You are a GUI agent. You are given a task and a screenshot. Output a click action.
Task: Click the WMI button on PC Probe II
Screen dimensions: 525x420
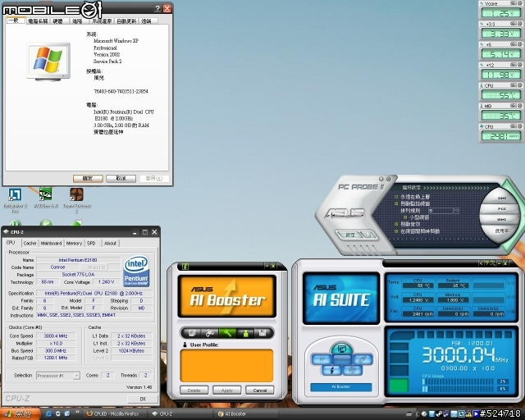[x=501, y=219]
